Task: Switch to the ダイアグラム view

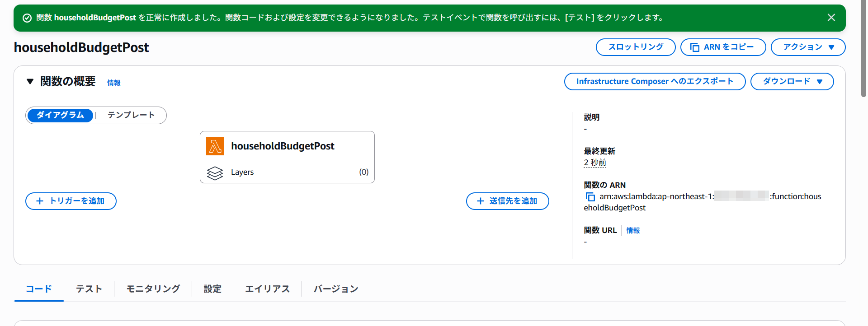Action: tap(60, 115)
